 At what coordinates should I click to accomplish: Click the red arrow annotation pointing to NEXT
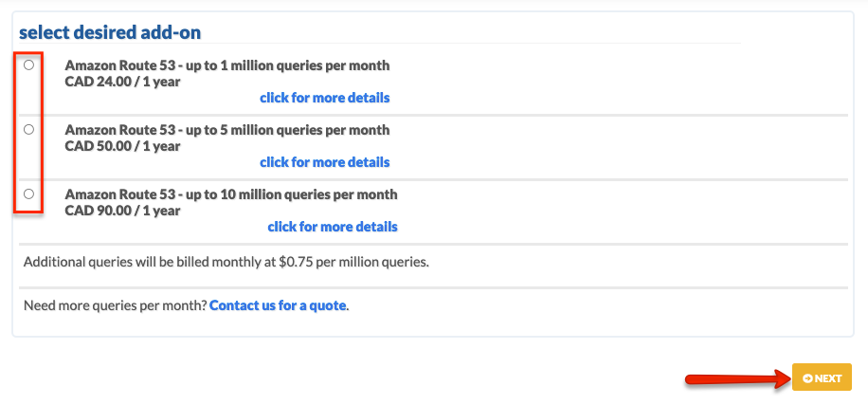pos(739,379)
